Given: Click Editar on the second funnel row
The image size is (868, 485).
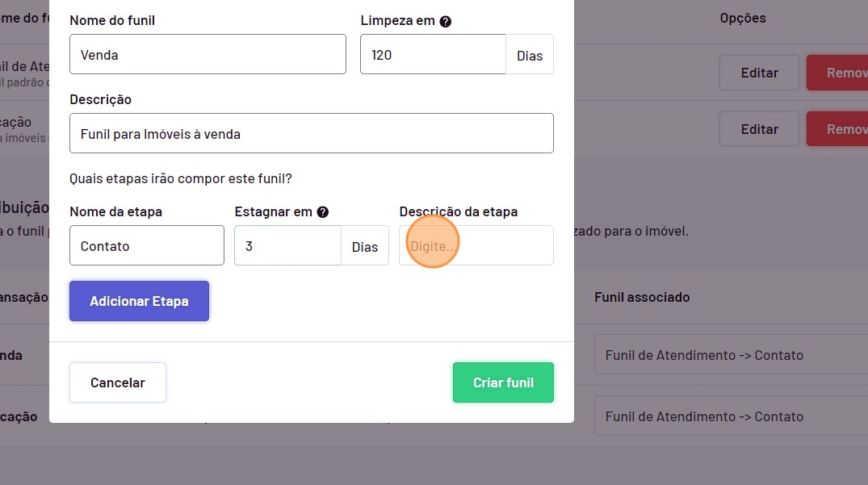Looking at the screenshot, I should tap(759, 129).
